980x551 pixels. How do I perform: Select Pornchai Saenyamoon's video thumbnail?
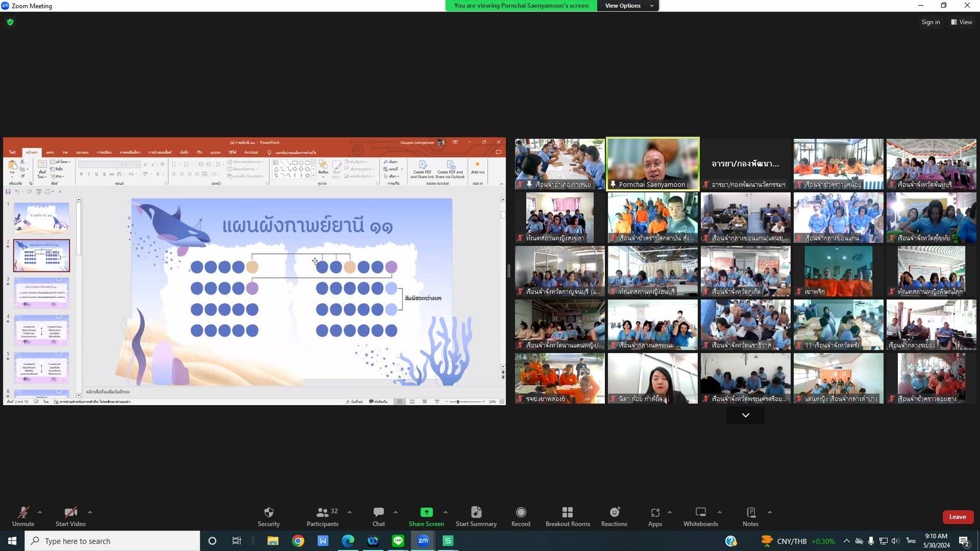pos(653,164)
